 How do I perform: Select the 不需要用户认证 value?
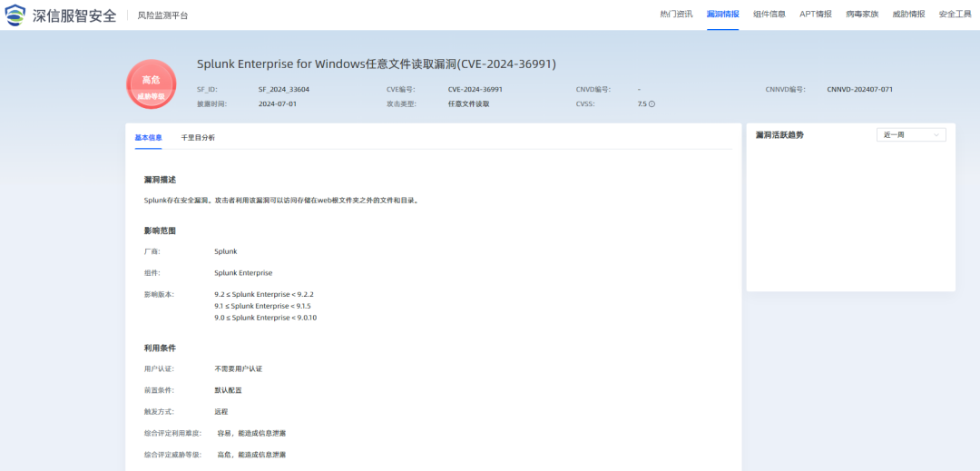click(x=238, y=368)
